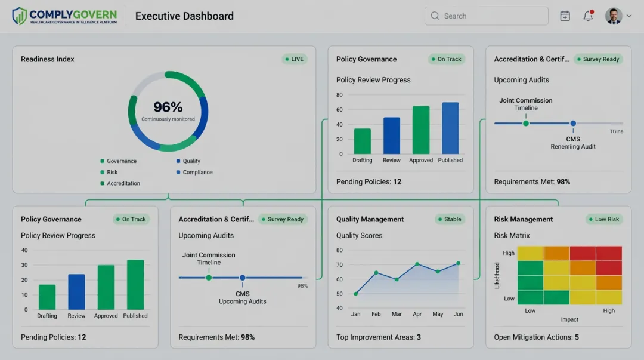Click Joint Commission marker in top audit timeline
The image size is (644, 360).
coord(526,123)
